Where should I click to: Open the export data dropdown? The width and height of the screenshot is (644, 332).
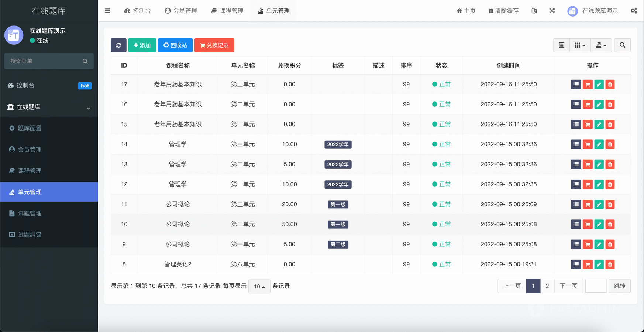pyautogui.click(x=601, y=45)
